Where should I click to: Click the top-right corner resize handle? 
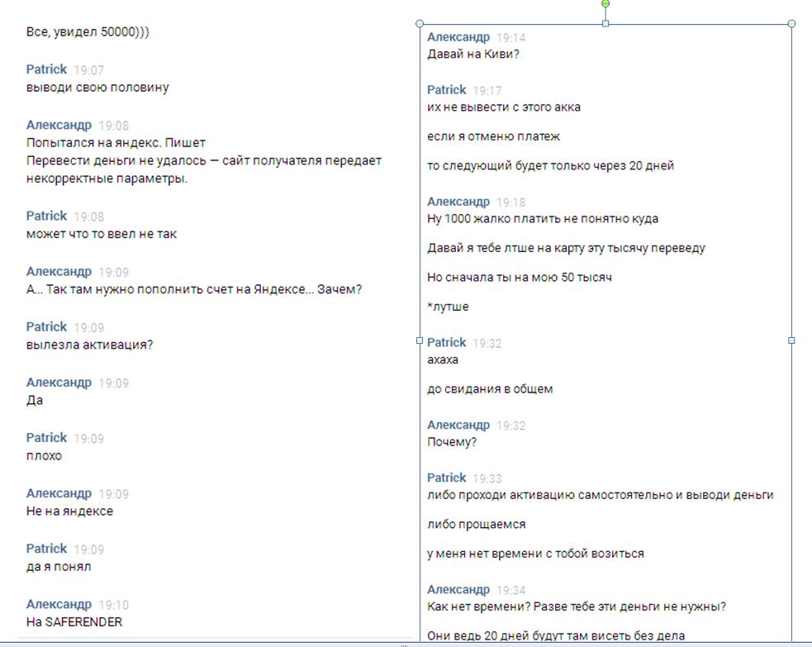791,23
